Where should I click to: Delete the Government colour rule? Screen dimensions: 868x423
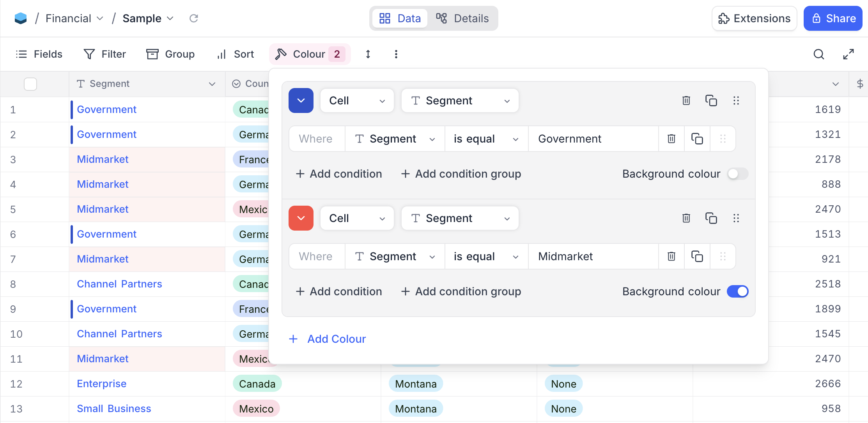point(686,100)
